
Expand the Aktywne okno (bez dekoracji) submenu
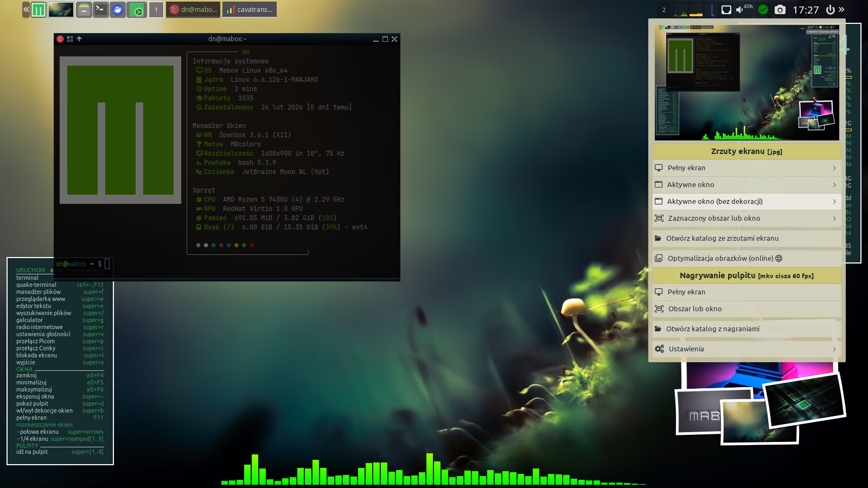(746, 201)
